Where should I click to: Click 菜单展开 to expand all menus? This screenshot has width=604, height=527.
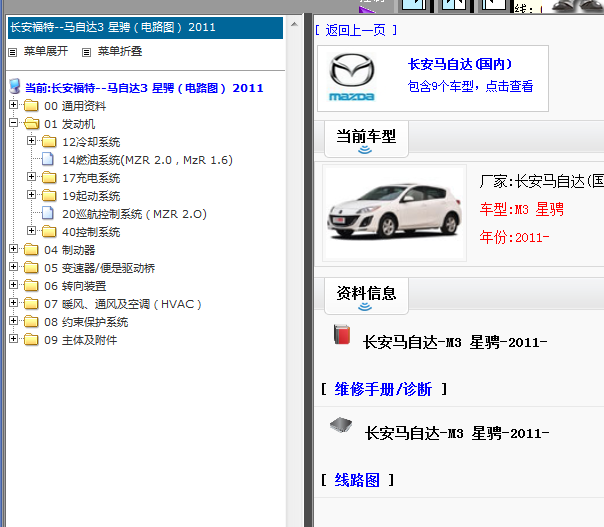tap(46, 51)
